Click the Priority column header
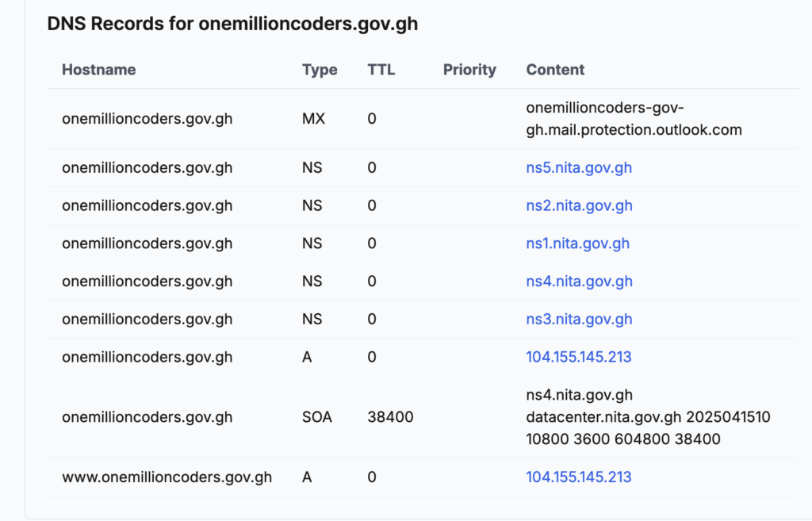 pos(469,70)
